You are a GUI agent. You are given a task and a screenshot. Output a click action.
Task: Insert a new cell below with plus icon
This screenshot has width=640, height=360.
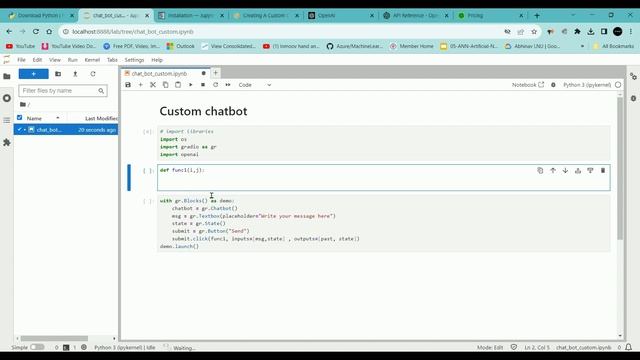[x=140, y=85]
